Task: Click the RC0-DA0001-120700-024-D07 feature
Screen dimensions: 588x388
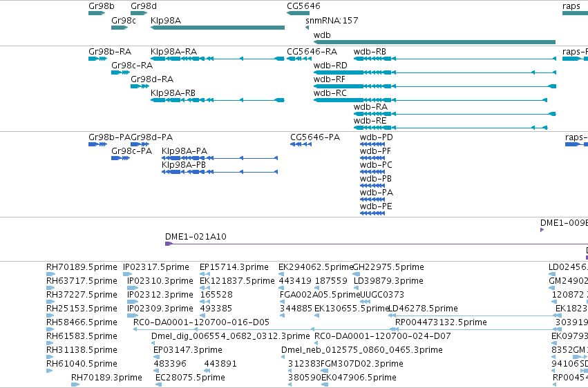Action: click(x=317, y=344)
